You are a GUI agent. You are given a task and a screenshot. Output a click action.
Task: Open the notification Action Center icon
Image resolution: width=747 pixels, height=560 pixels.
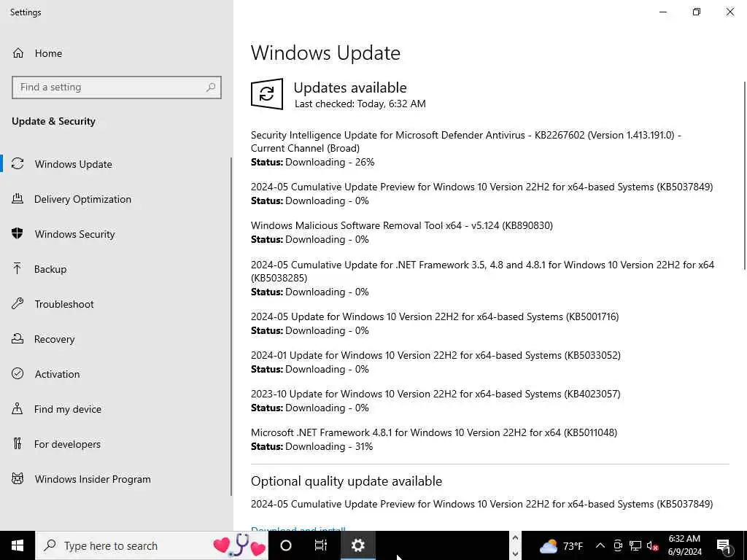[724, 546]
